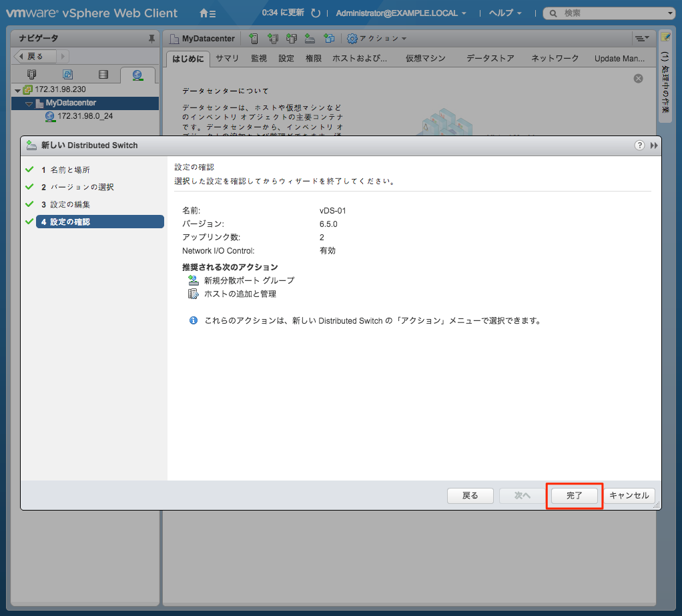Open the view options menu icon

[642, 39]
